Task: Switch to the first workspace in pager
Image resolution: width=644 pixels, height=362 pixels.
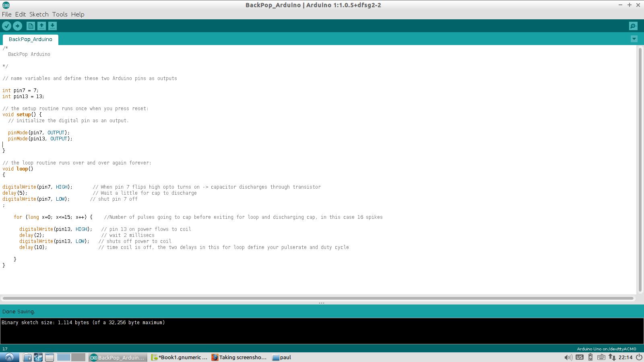Action: (x=64, y=357)
